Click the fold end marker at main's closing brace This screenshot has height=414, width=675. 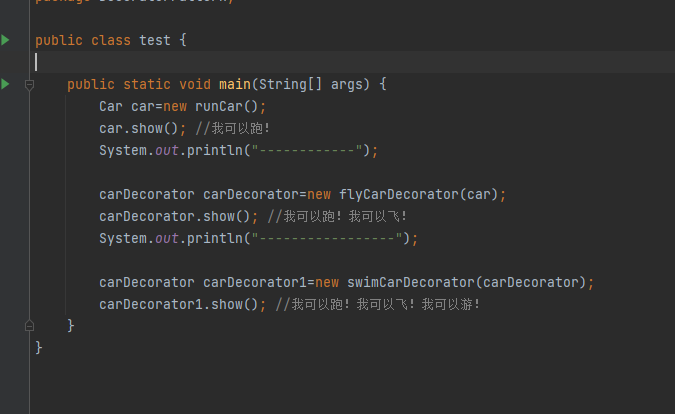[30, 325]
